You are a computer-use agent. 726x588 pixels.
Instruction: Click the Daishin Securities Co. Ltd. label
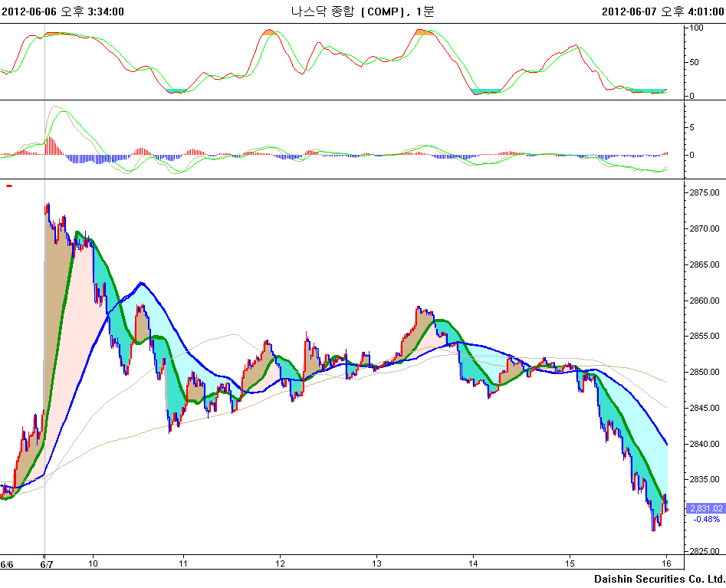tap(659, 579)
